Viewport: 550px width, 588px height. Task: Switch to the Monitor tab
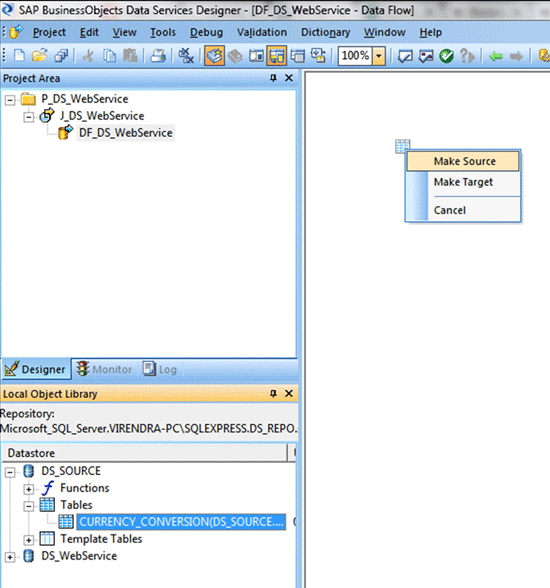pyautogui.click(x=104, y=369)
